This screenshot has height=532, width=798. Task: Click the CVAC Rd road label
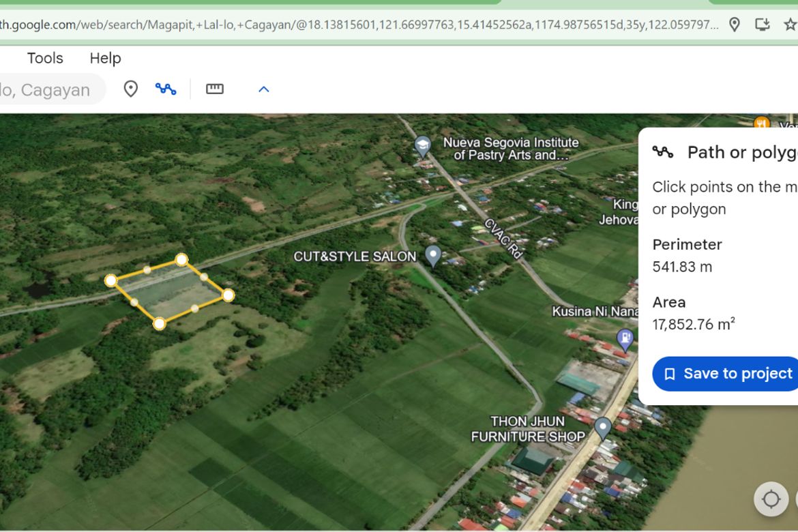pyautogui.click(x=503, y=238)
